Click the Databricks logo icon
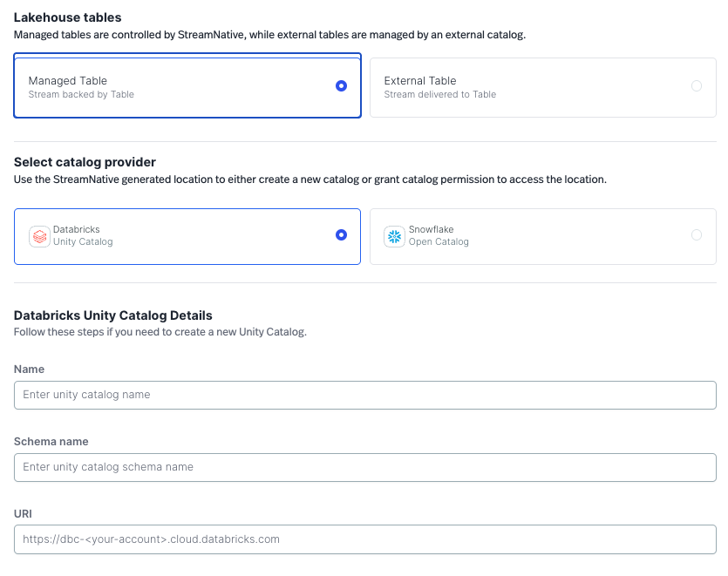 39,236
